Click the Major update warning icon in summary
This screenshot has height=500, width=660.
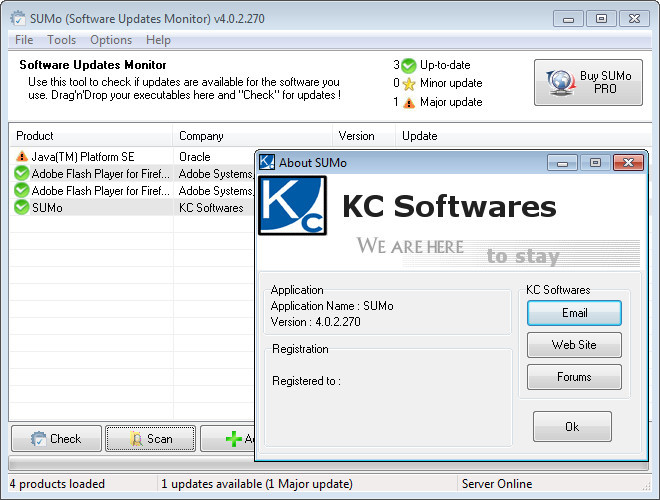pos(409,103)
